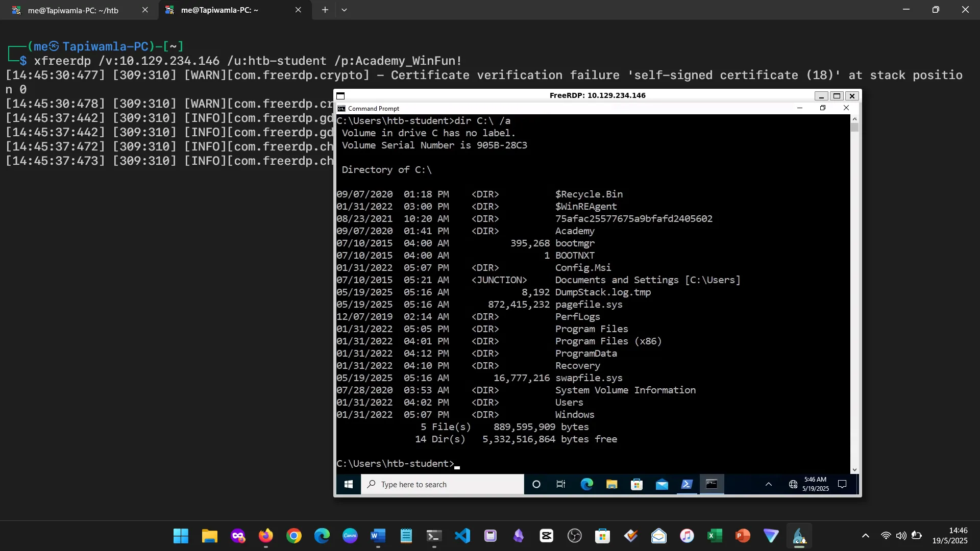Open Visual Studio Code from host taskbar
980x551 pixels.
pyautogui.click(x=462, y=536)
